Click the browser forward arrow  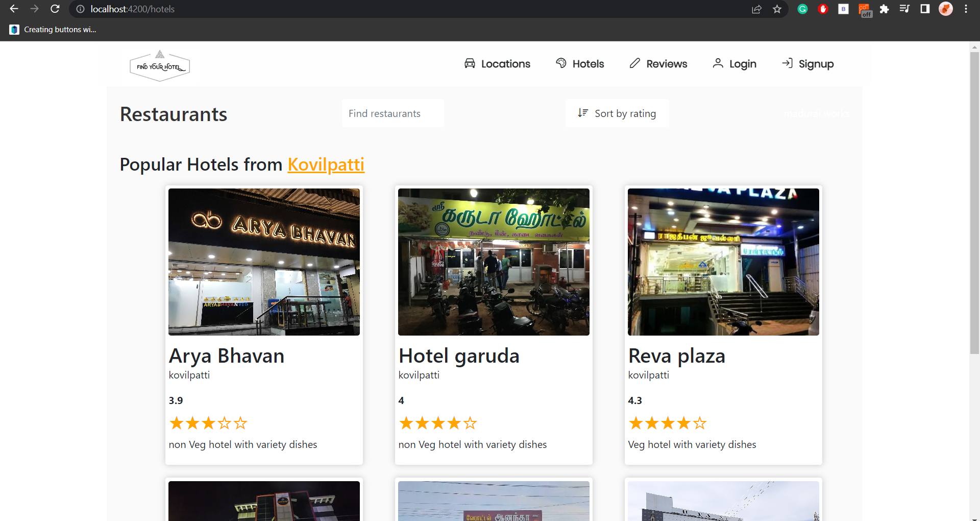coord(34,9)
